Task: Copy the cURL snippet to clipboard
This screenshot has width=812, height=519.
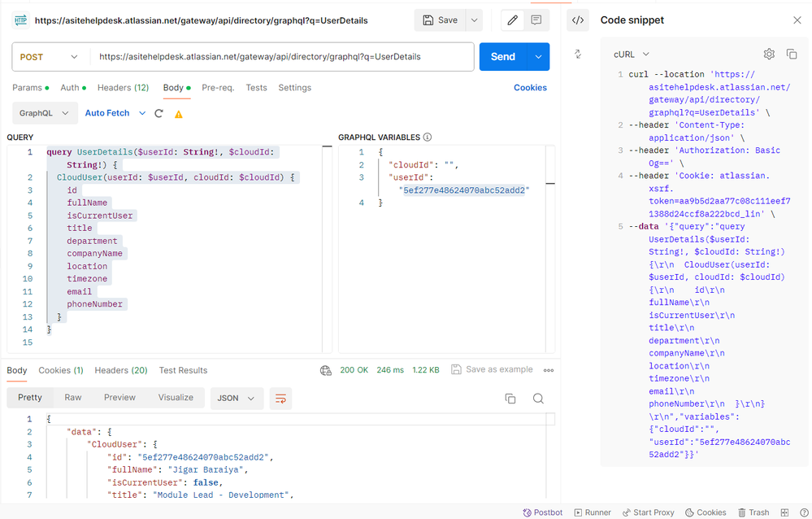Action: [x=792, y=54]
